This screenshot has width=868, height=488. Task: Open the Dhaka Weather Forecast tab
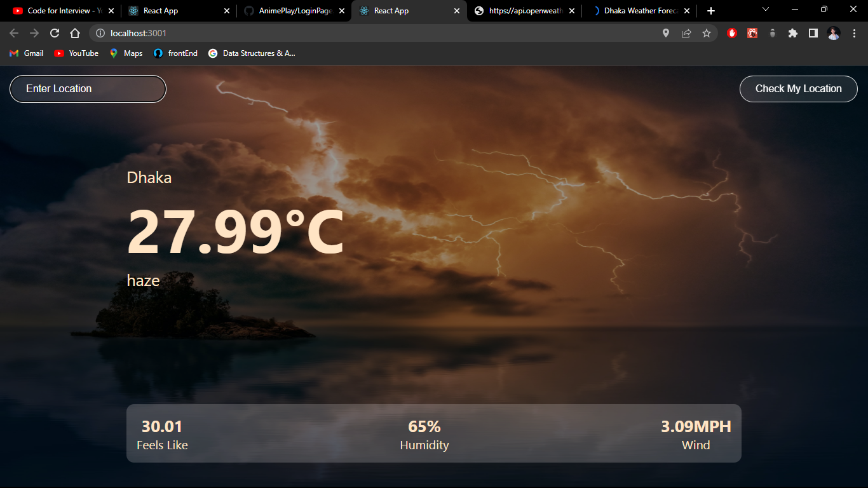pyautogui.click(x=639, y=10)
